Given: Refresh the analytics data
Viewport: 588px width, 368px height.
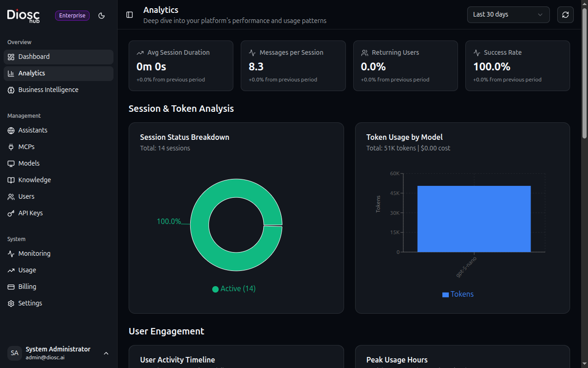Looking at the screenshot, I should click(565, 14).
